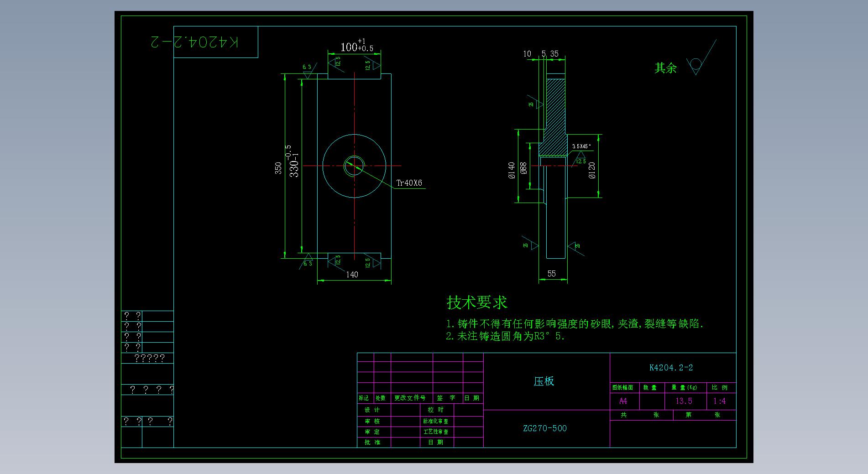This screenshot has width=868, height=474.
Task: Select the 技术要求 heading
Action: (x=477, y=302)
